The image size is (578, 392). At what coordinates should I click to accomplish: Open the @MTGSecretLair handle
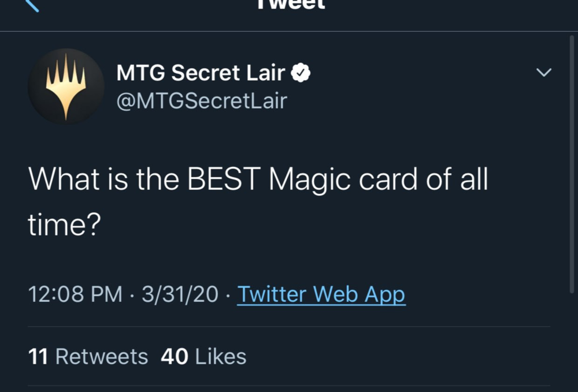click(x=202, y=101)
